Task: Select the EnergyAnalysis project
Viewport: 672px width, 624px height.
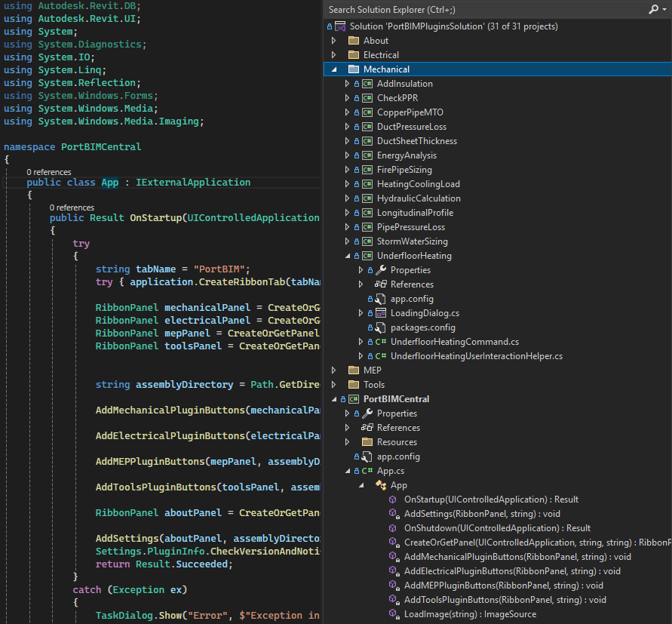Action: [407, 155]
